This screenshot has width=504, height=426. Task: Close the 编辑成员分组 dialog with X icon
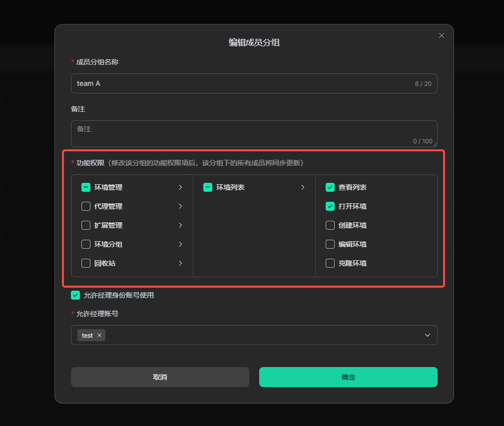441,35
